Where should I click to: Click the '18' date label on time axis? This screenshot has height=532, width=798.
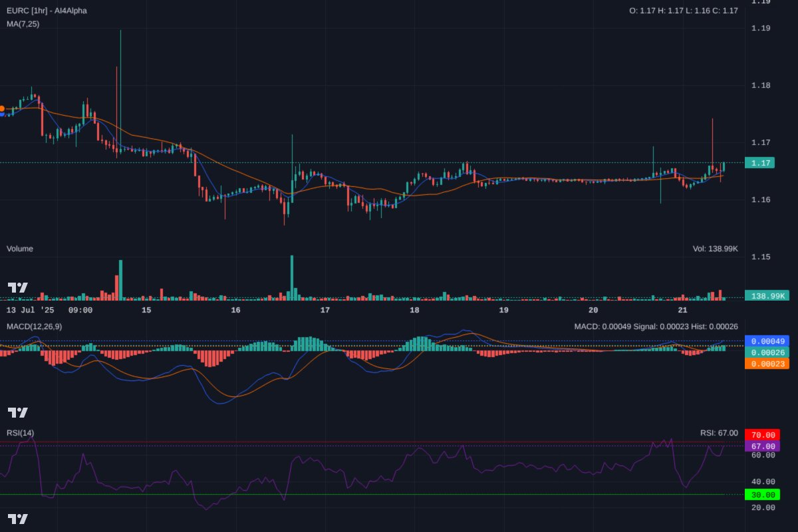click(414, 310)
